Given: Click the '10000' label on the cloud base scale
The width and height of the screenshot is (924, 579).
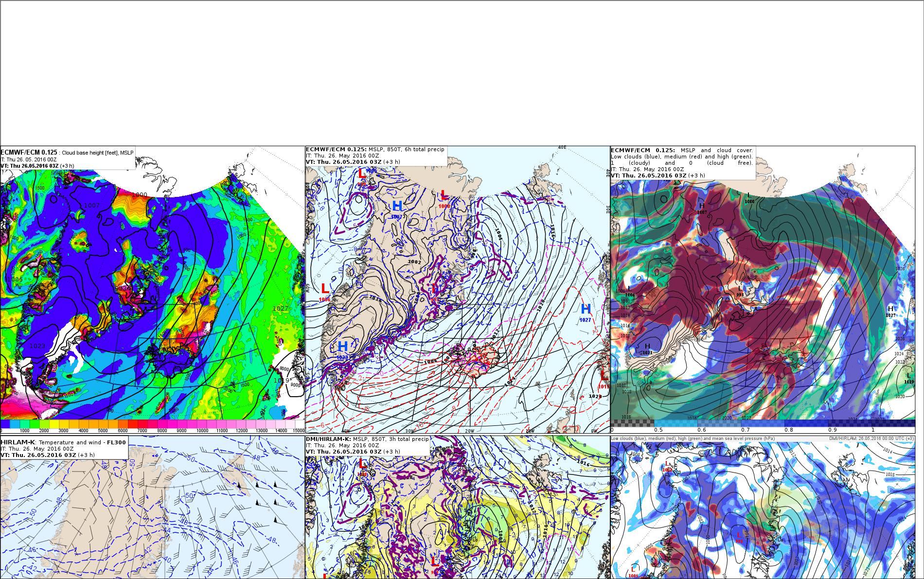Looking at the screenshot, I should [x=202, y=430].
